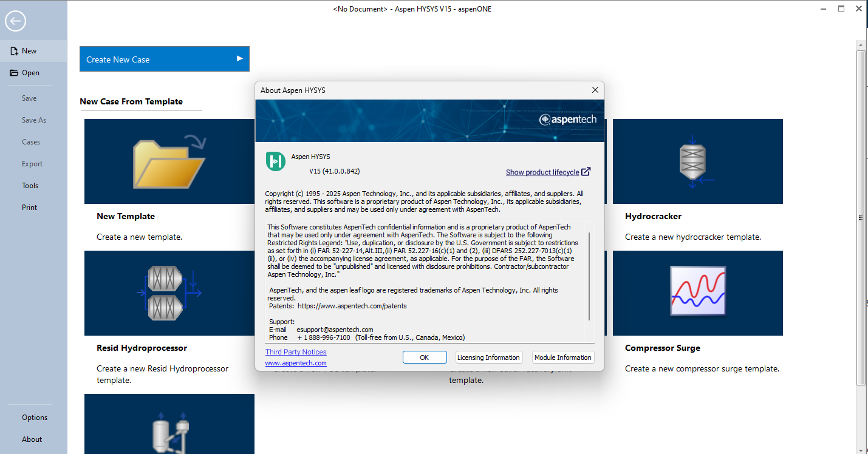
Task: Select Save As in the sidebar
Action: 34,120
